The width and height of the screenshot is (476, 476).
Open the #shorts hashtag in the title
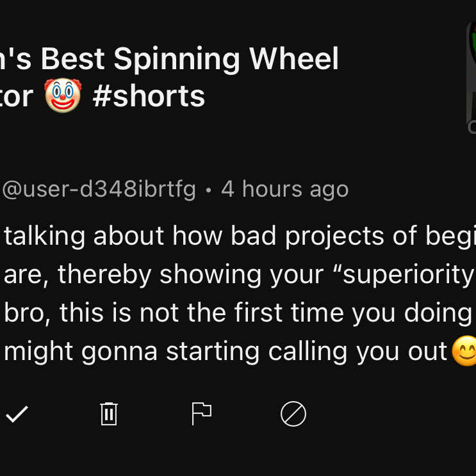click(x=149, y=96)
